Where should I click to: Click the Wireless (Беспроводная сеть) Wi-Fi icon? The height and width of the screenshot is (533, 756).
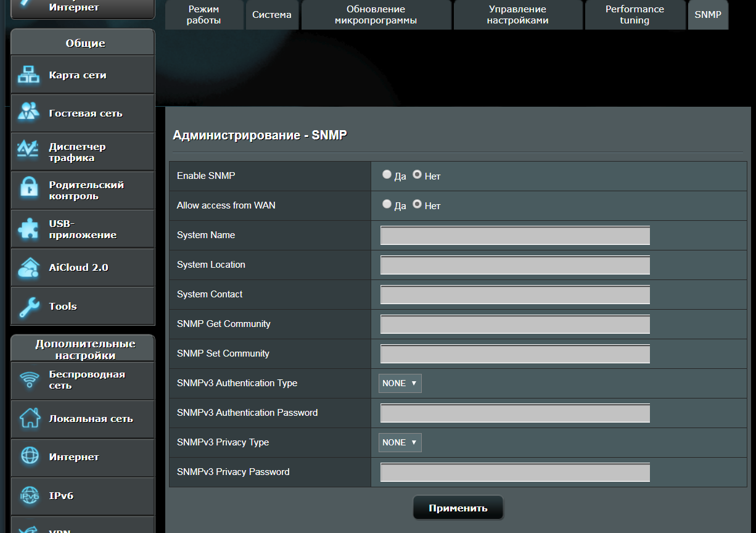[28, 380]
